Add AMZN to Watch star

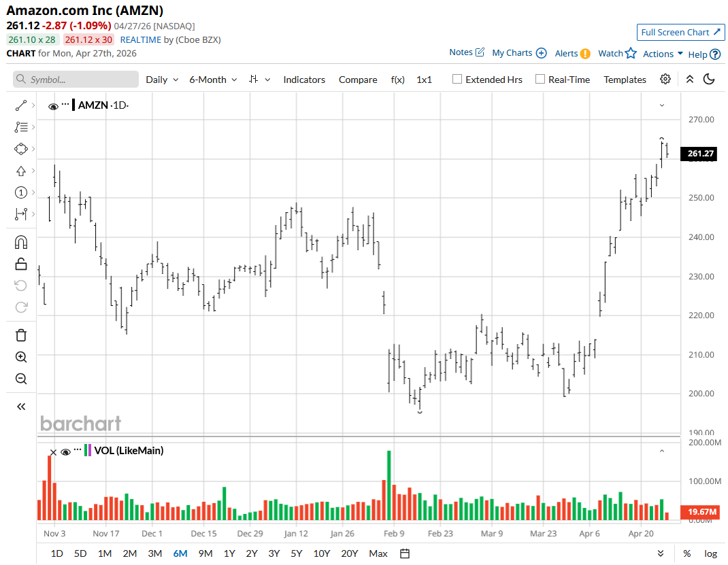tap(631, 53)
